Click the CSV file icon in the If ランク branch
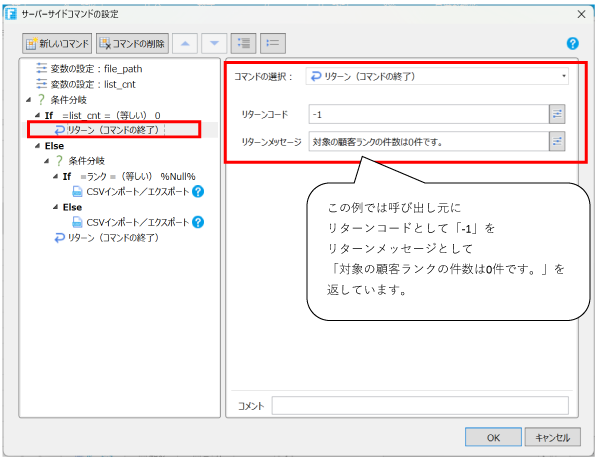Viewport: 600px width, 462px height. (77, 191)
